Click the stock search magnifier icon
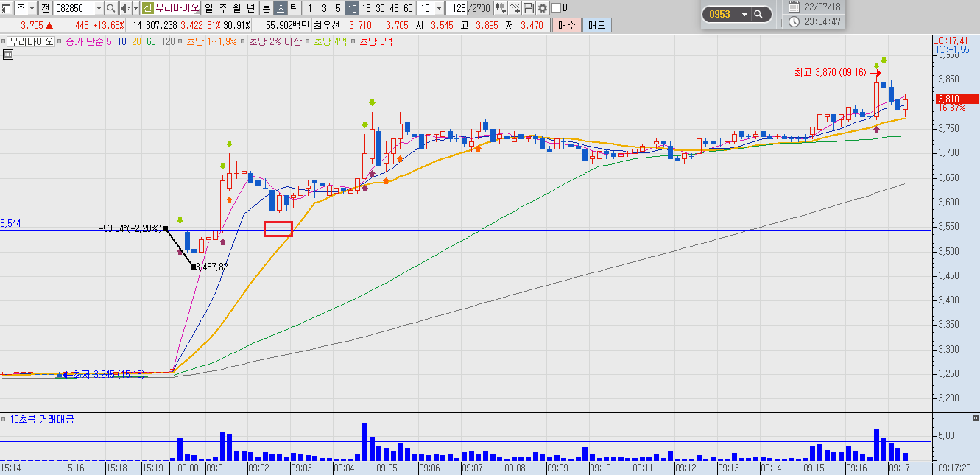980x475 pixels. click(111, 8)
